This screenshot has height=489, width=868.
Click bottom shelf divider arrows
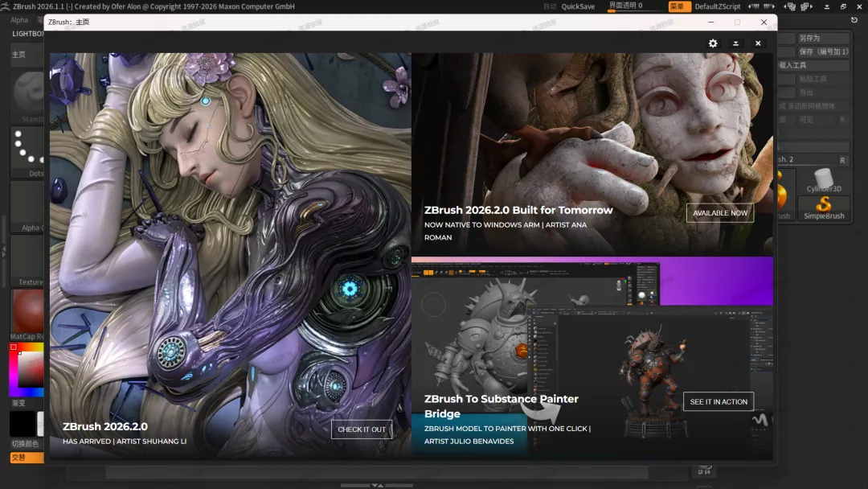coord(378,486)
